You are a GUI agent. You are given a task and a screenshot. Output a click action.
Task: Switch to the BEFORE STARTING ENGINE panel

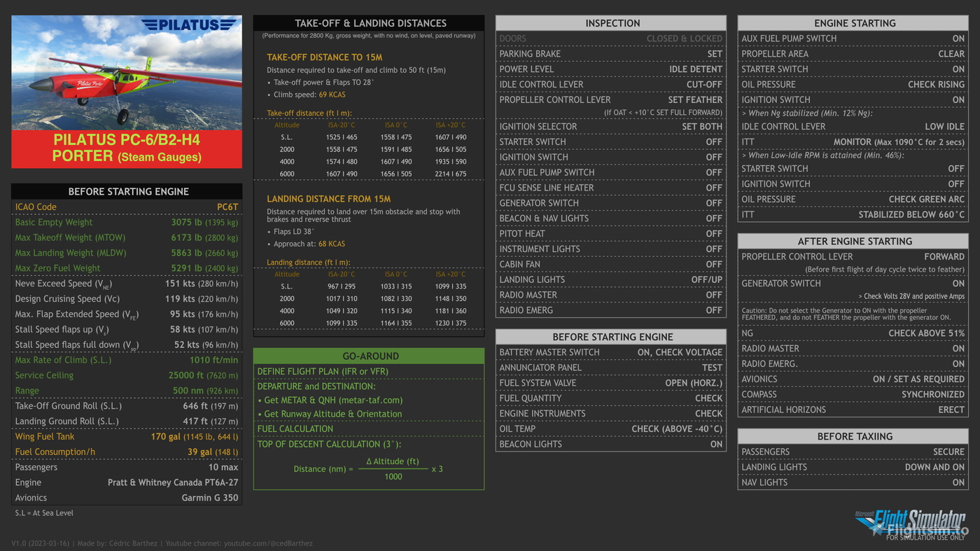point(610,337)
